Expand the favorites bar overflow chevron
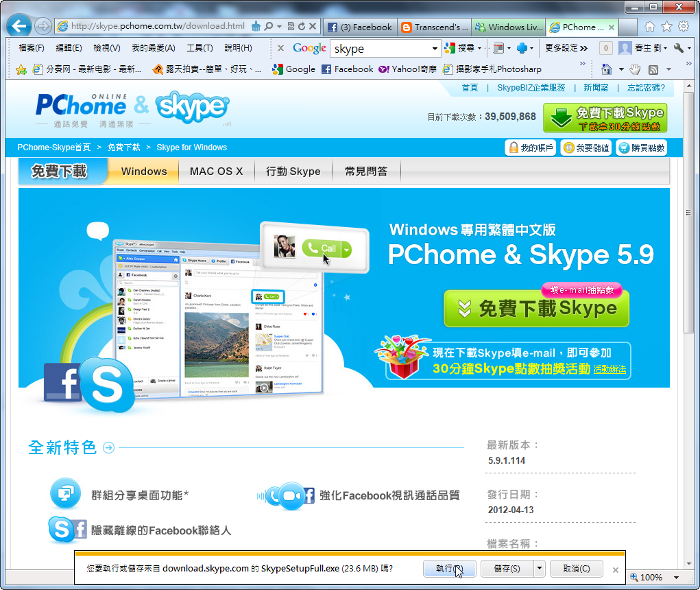Viewport: 700px width, 590px height. (x=583, y=64)
